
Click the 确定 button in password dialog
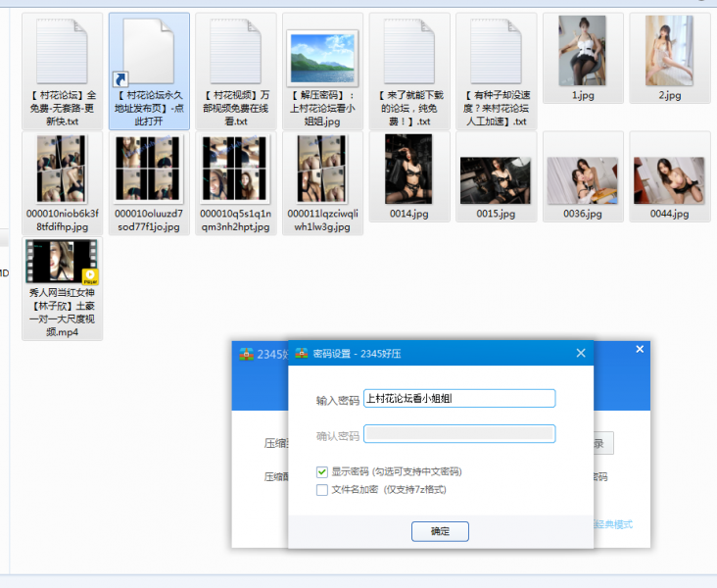tap(440, 531)
